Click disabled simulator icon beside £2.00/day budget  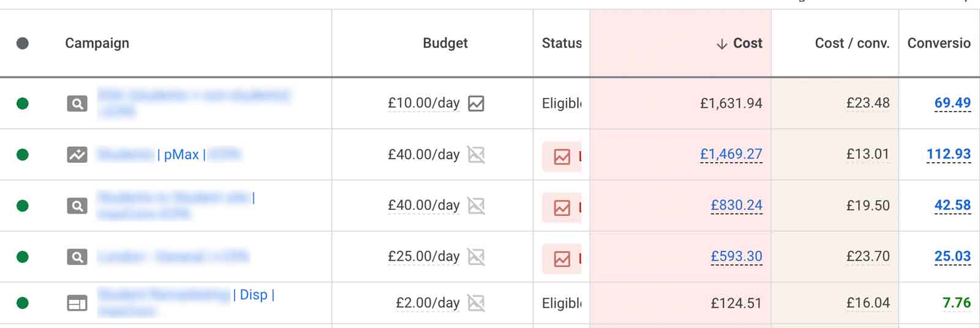(476, 303)
